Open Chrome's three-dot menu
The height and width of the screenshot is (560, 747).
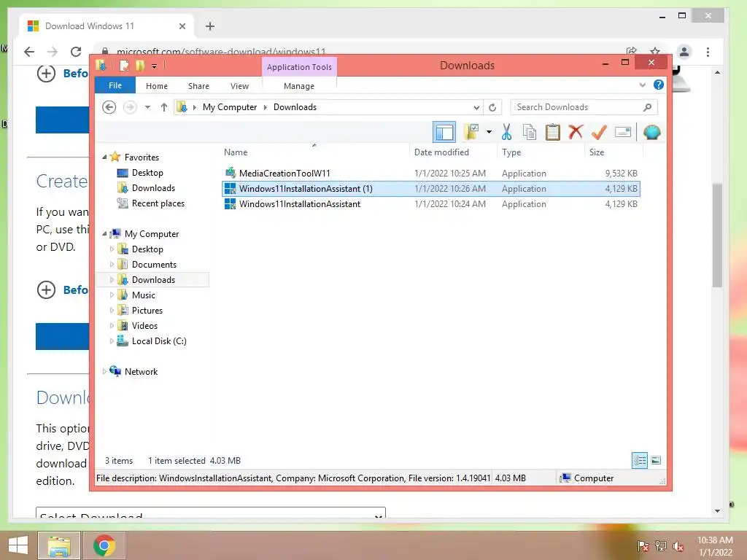[708, 52]
